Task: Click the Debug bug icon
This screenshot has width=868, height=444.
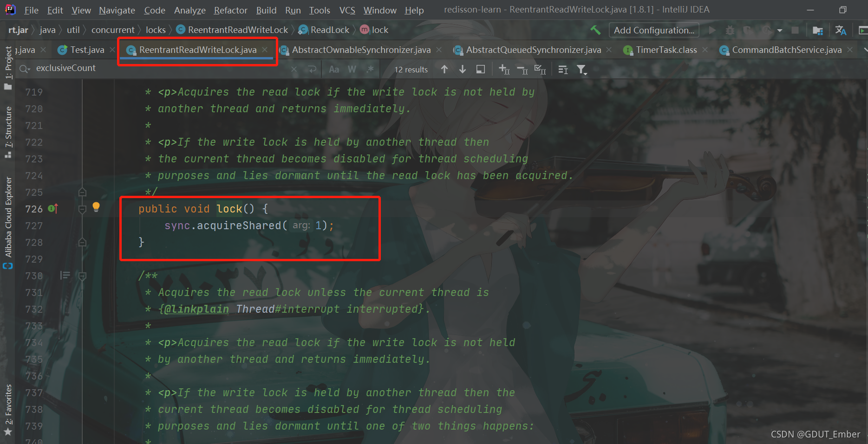Action: [x=730, y=30]
